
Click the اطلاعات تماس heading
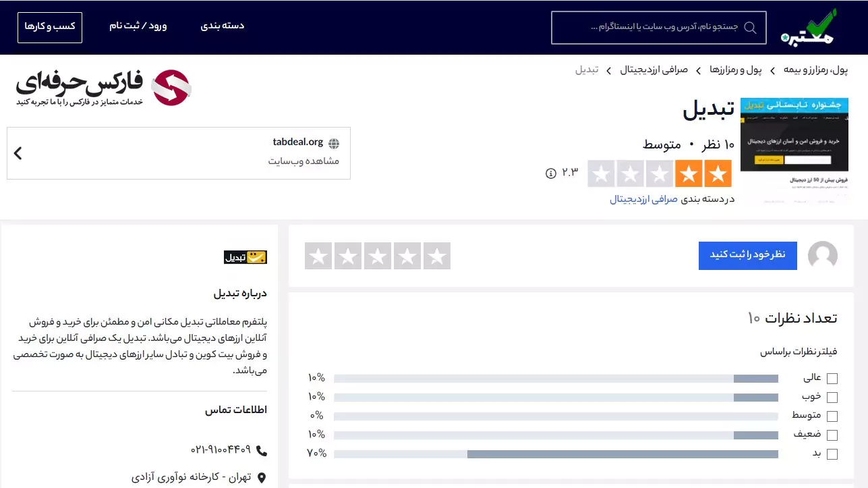236,410
